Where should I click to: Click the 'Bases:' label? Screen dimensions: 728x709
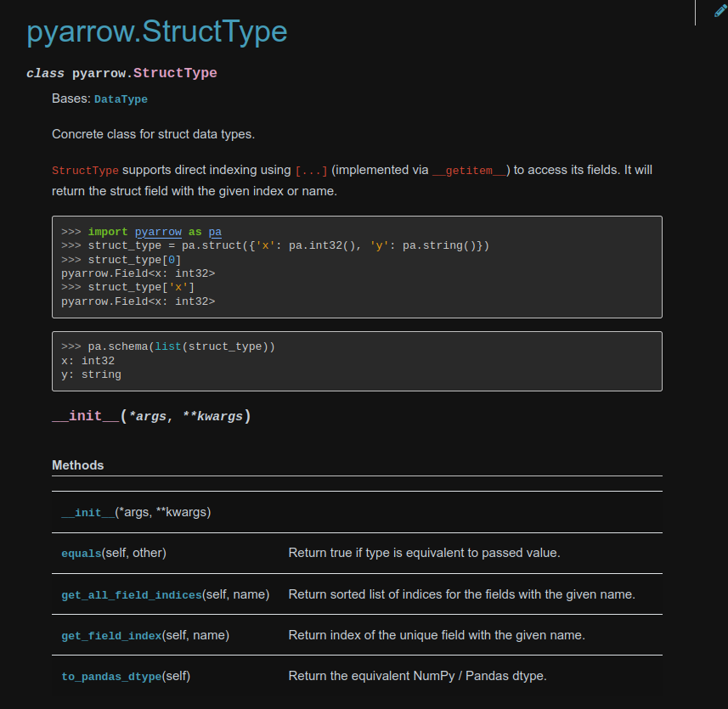point(71,98)
